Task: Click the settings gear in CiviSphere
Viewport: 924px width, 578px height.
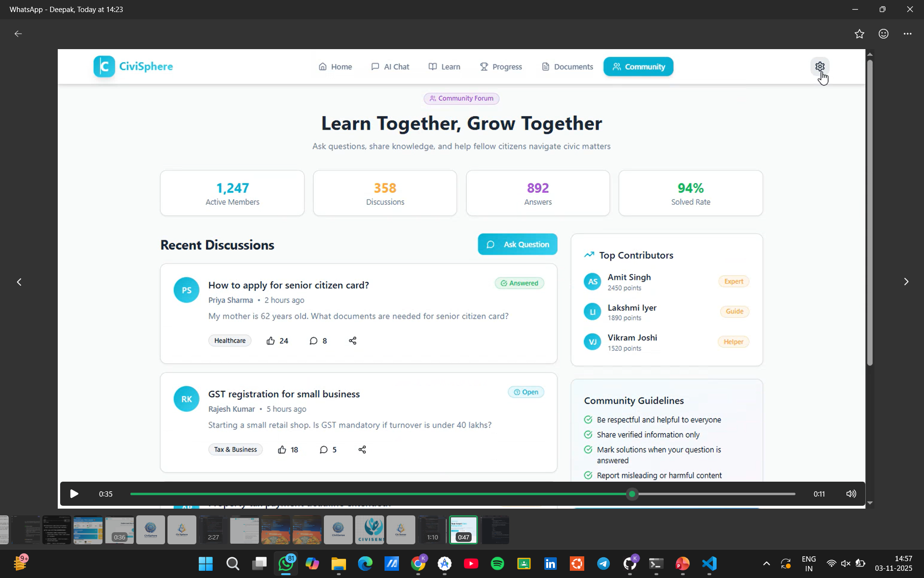Action: tap(820, 66)
